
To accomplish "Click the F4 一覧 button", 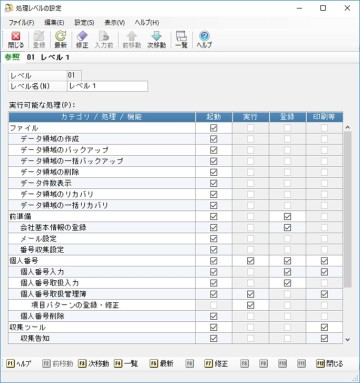I will point(126,363).
